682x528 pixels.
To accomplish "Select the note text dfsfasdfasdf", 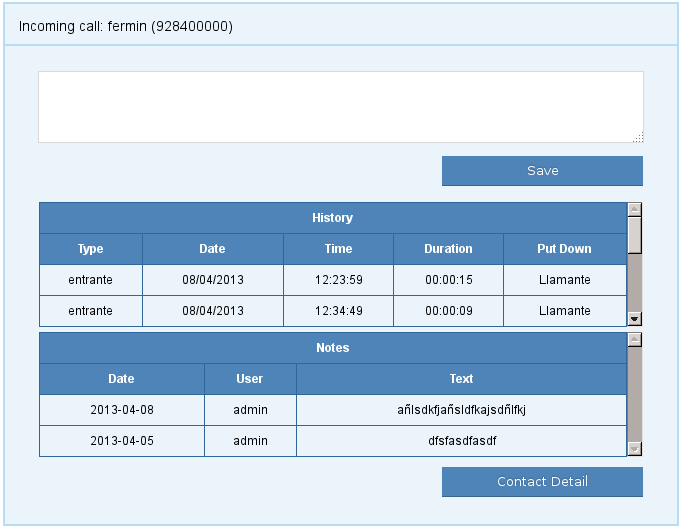I will pyautogui.click(x=461, y=441).
